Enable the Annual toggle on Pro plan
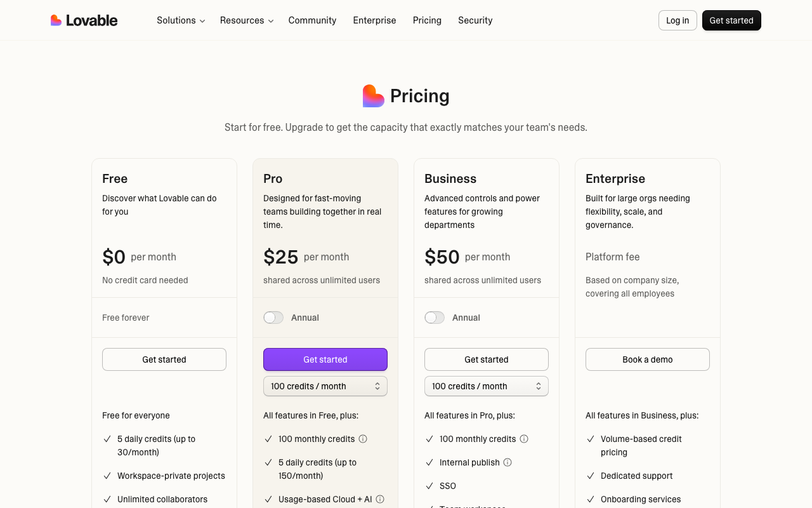The width and height of the screenshot is (812, 508). coord(273,317)
